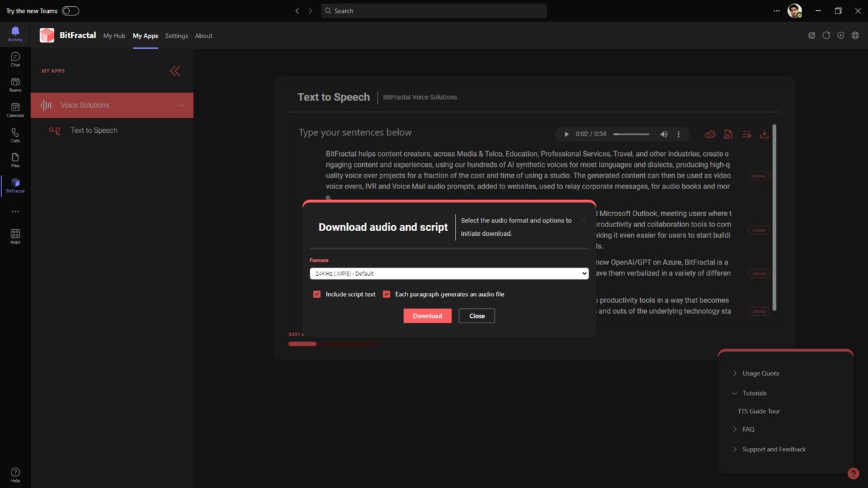The image size is (868, 488).
Task: Click the pop-out app icon in header
Action: (x=812, y=35)
